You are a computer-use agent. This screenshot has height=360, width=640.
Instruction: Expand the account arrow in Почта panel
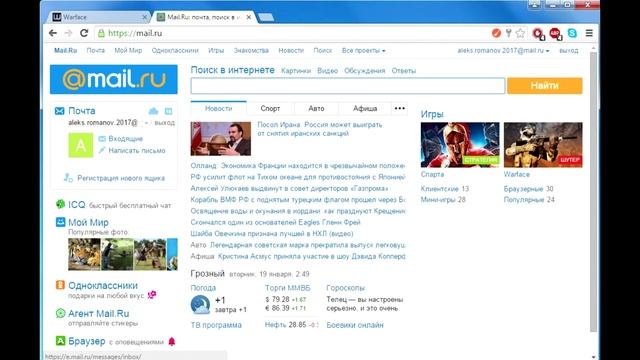coord(146,122)
